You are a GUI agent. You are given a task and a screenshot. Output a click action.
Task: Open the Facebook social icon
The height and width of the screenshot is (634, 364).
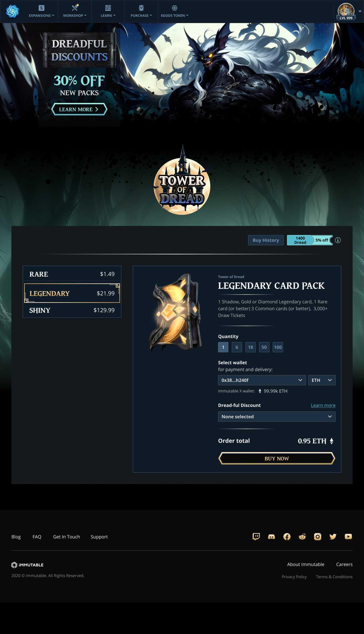point(287,537)
